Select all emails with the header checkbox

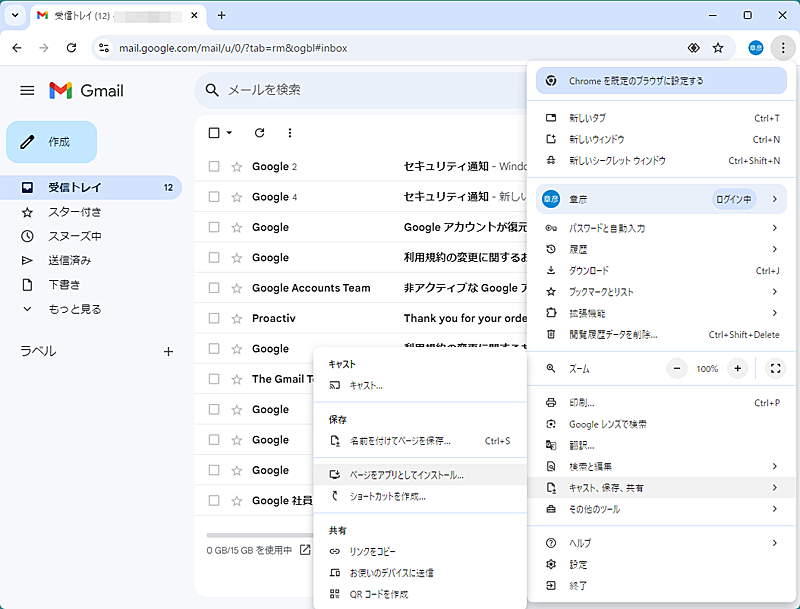212,132
